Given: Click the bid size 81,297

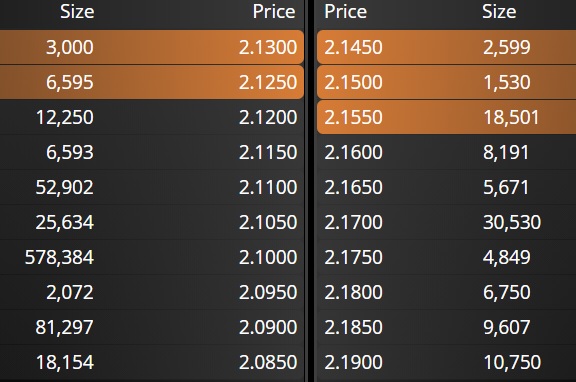Looking at the screenshot, I should click(x=64, y=327).
